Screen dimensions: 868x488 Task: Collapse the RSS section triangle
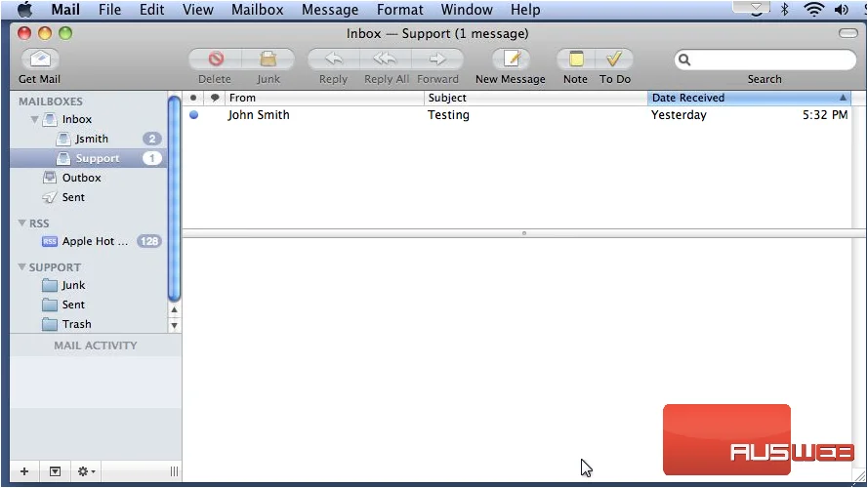point(22,223)
